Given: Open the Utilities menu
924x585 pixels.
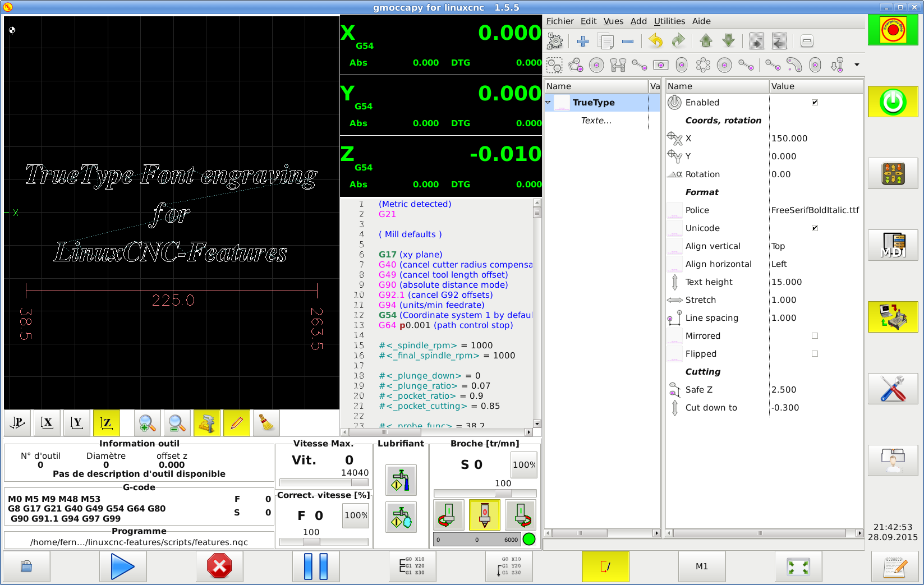Looking at the screenshot, I should (669, 21).
